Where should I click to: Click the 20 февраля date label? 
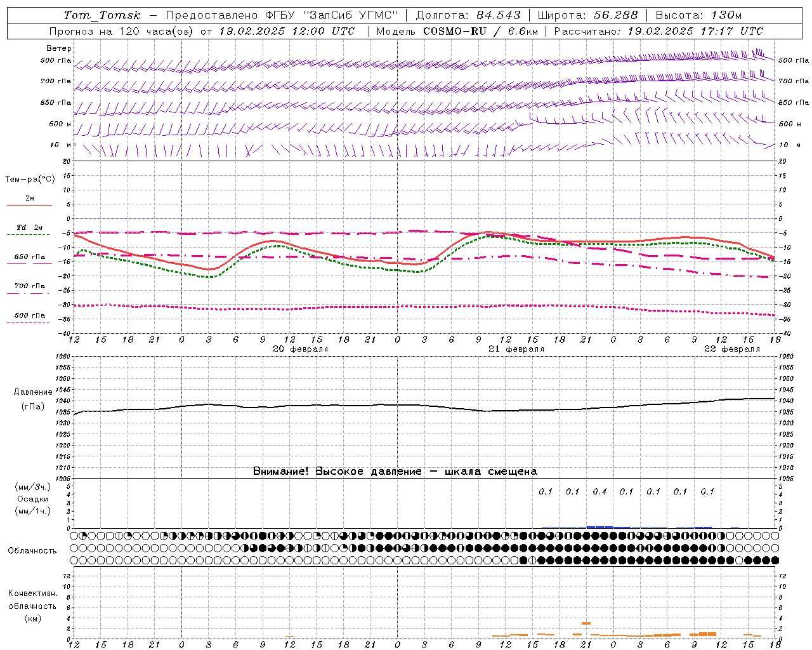(x=300, y=349)
